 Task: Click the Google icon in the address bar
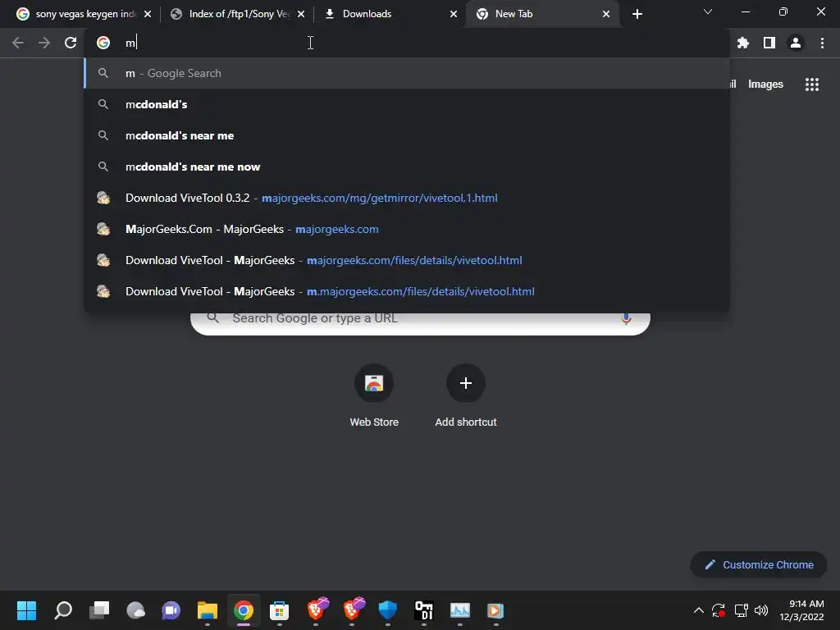pos(103,43)
